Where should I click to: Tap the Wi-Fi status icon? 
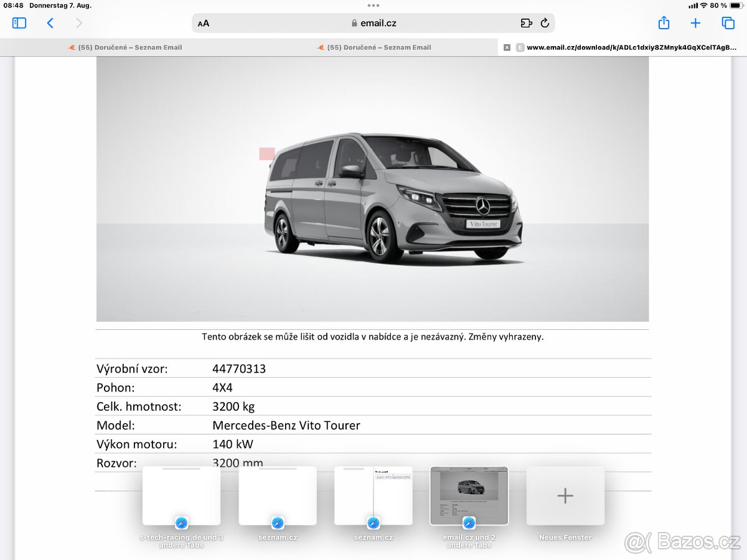coord(703,5)
